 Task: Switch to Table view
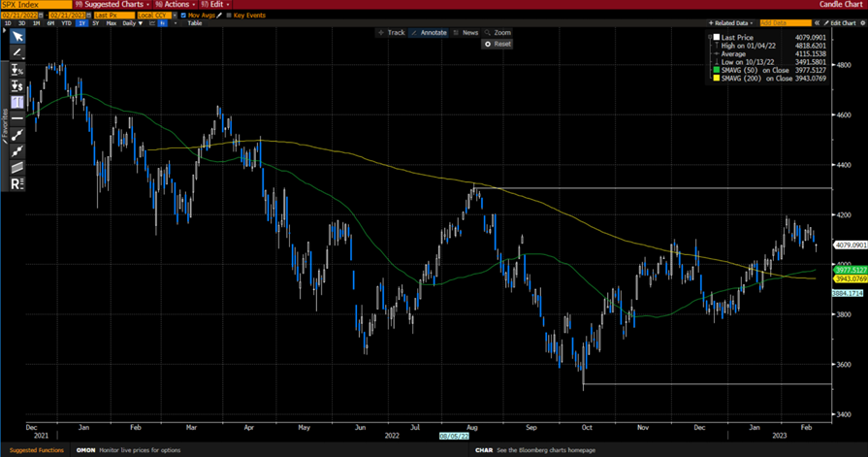pos(194,23)
